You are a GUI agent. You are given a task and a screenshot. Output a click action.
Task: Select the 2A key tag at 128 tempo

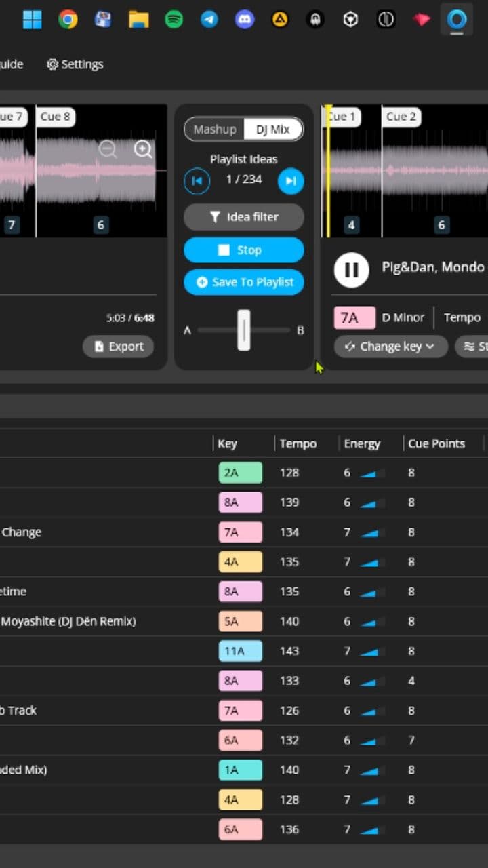click(240, 473)
